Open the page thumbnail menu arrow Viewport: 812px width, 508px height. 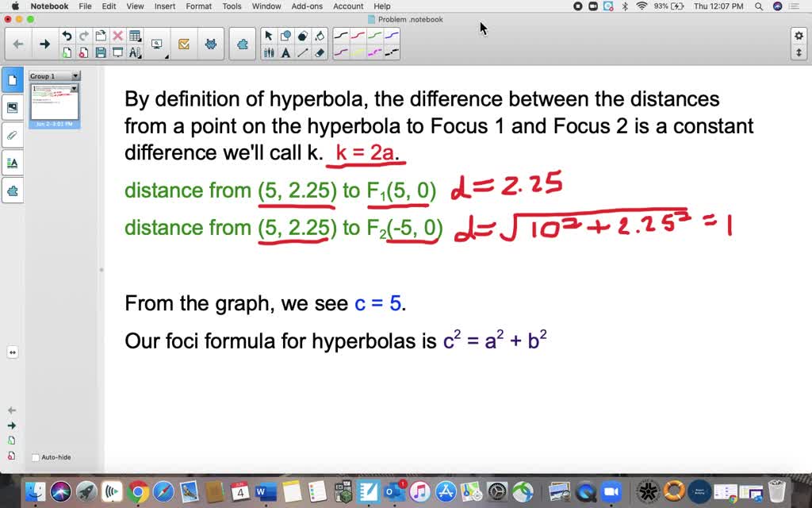coord(74,89)
